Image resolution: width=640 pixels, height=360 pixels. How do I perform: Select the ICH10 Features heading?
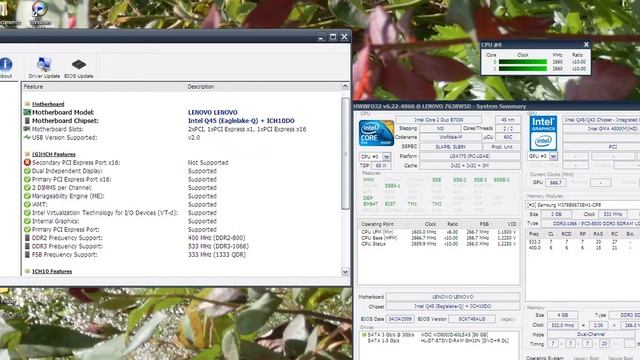point(52,271)
